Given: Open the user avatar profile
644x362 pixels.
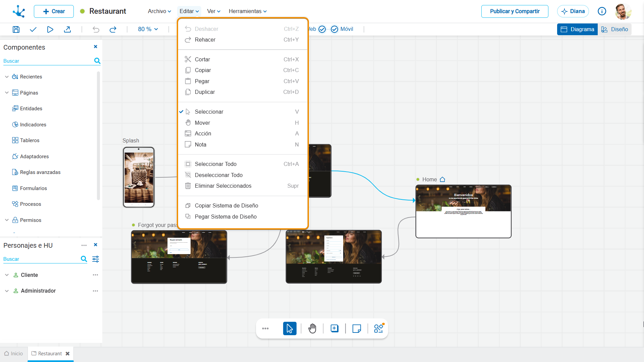Looking at the screenshot, I should coord(623,11).
